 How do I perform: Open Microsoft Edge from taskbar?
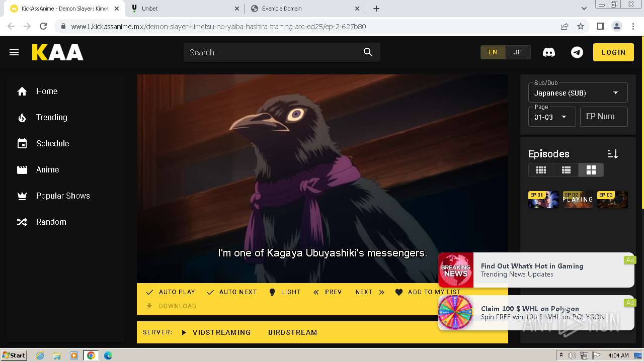[108, 355]
